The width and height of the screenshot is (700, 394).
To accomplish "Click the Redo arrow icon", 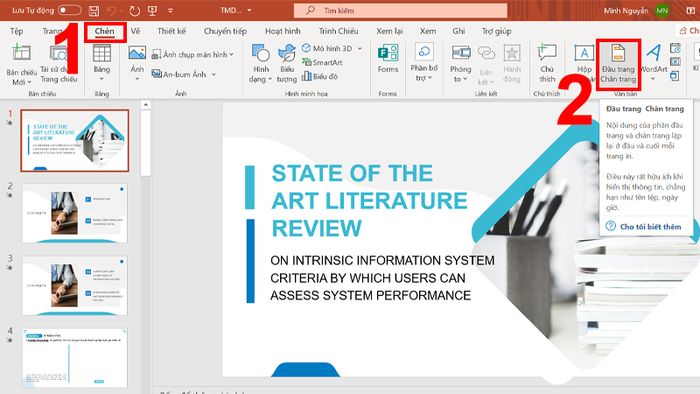I will 134,11.
